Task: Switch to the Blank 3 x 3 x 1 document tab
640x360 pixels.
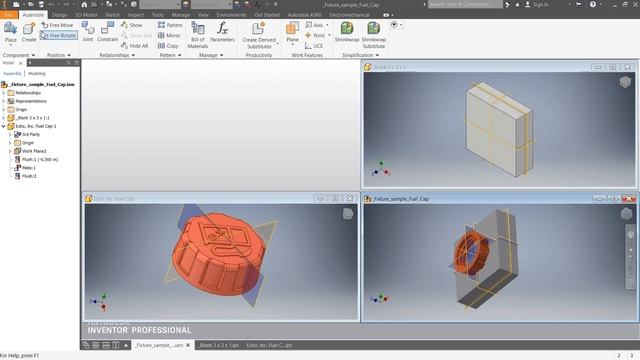Action: coord(218,345)
